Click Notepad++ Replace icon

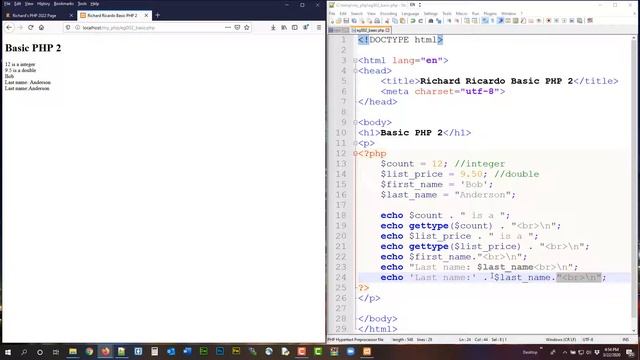pos(439,20)
